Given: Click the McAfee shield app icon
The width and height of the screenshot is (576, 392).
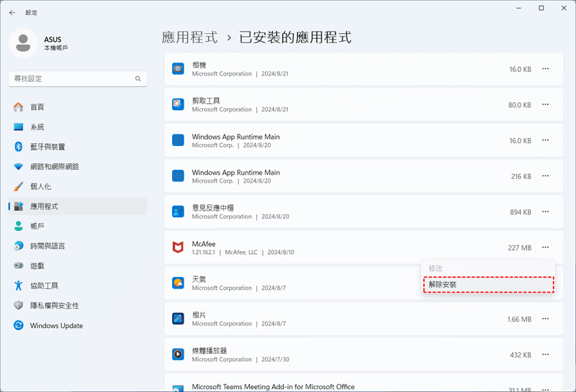Looking at the screenshot, I should click(178, 247).
